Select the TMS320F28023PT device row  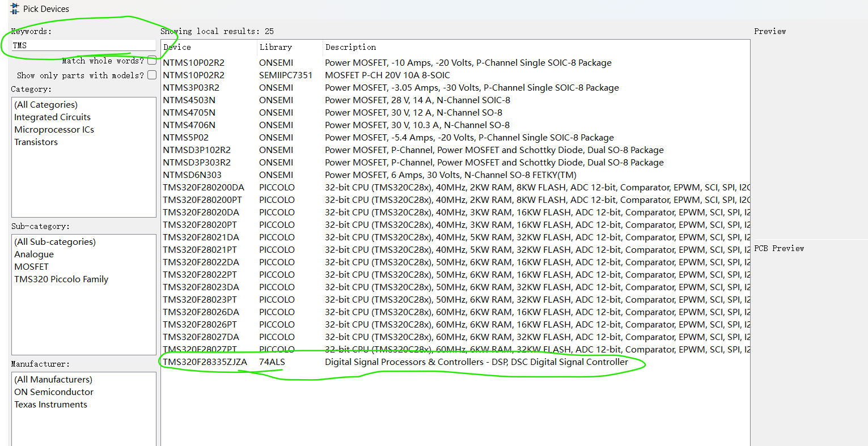[455, 300]
